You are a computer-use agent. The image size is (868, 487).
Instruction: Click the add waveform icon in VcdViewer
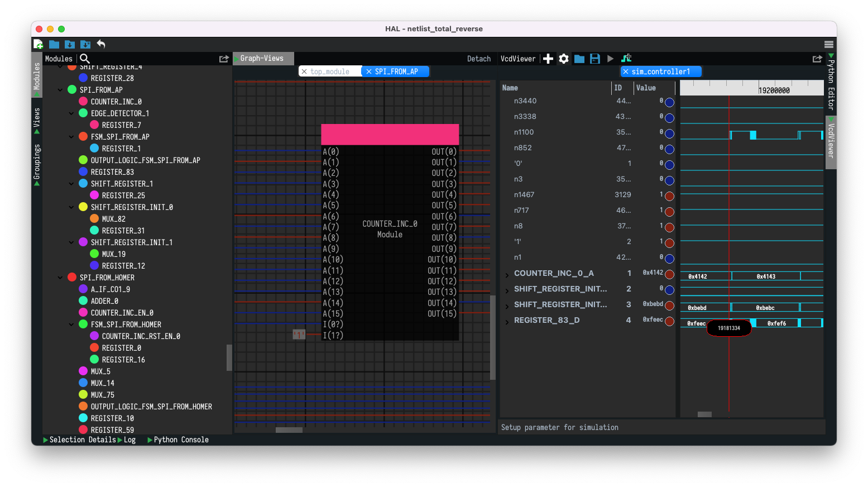pyautogui.click(x=626, y=59)
